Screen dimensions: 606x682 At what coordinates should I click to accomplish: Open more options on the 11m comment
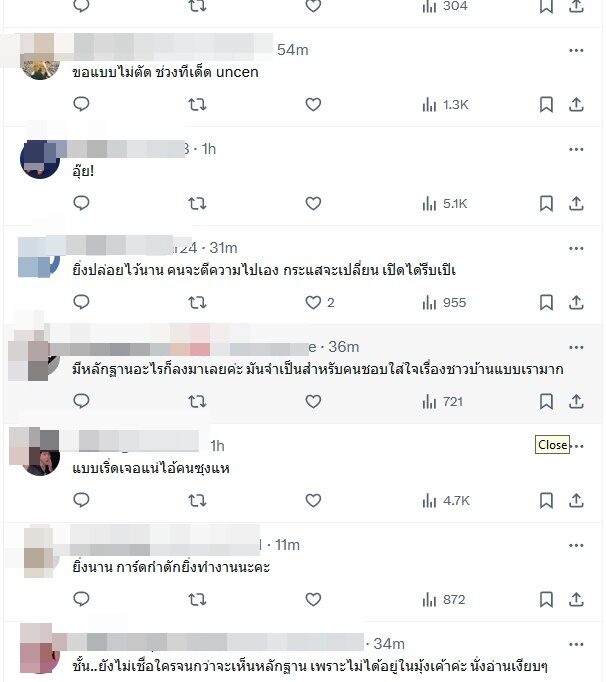point(576,545)
